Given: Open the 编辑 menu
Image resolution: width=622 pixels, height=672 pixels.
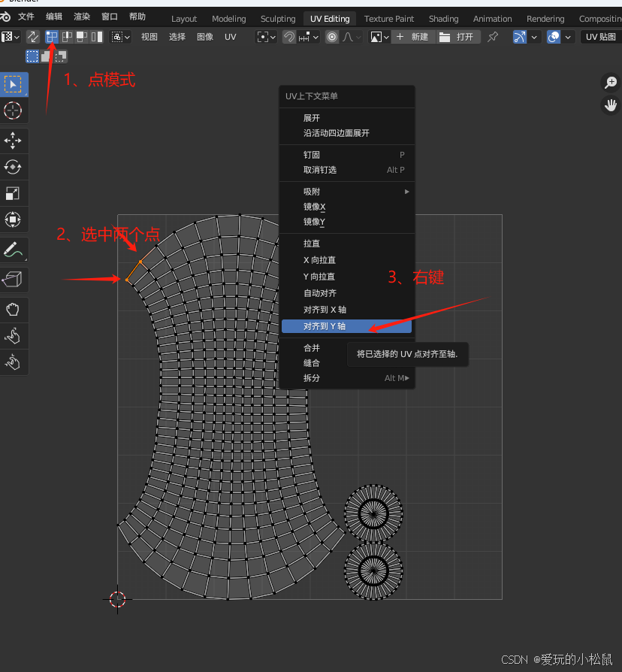Looking at the screenshot, I should coord(54,17).
